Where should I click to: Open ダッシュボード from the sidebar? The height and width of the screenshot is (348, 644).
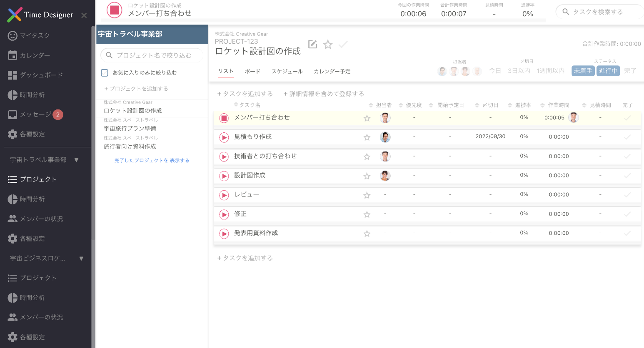41,75
